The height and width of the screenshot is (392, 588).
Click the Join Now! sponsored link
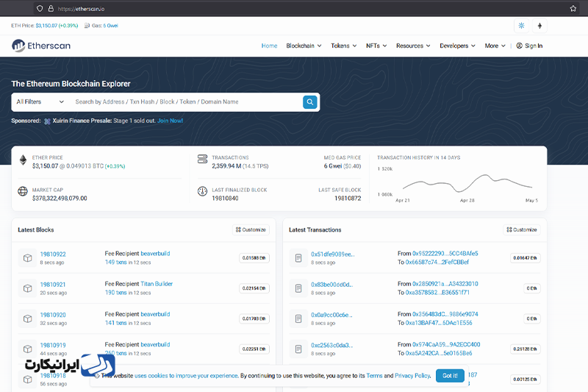[x=170, y=121]
